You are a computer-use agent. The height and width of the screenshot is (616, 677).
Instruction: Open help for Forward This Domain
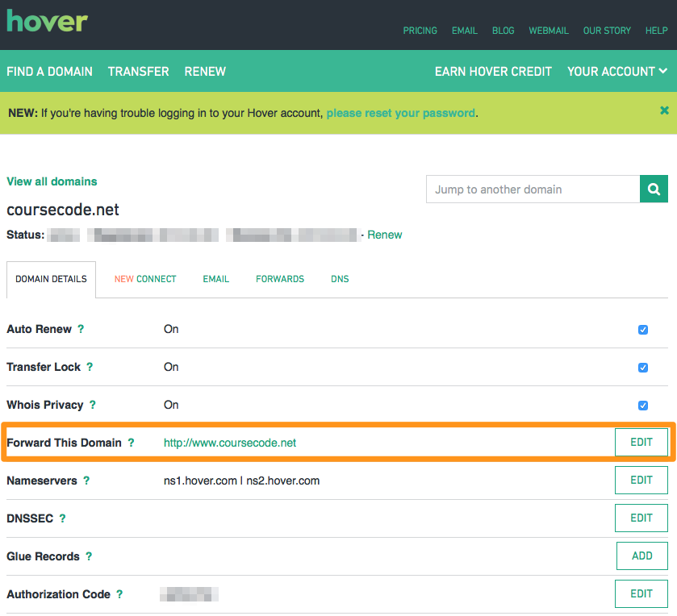tap(131, 443)
